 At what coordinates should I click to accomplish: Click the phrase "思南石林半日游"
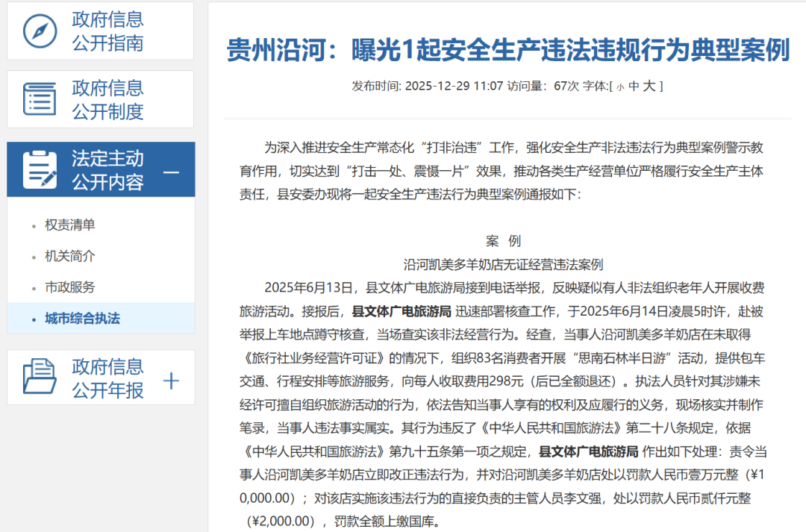(621, 358)
